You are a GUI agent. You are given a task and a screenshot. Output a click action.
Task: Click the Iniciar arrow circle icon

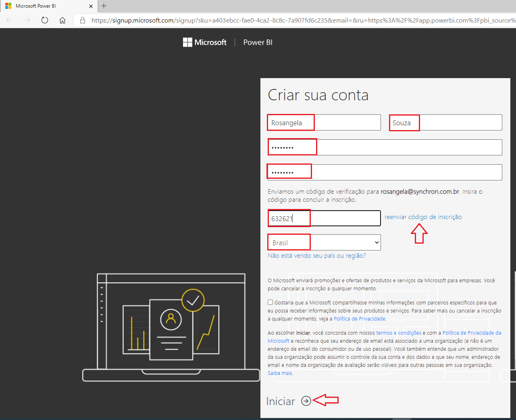pyautogui.click(x=306, y=401)
